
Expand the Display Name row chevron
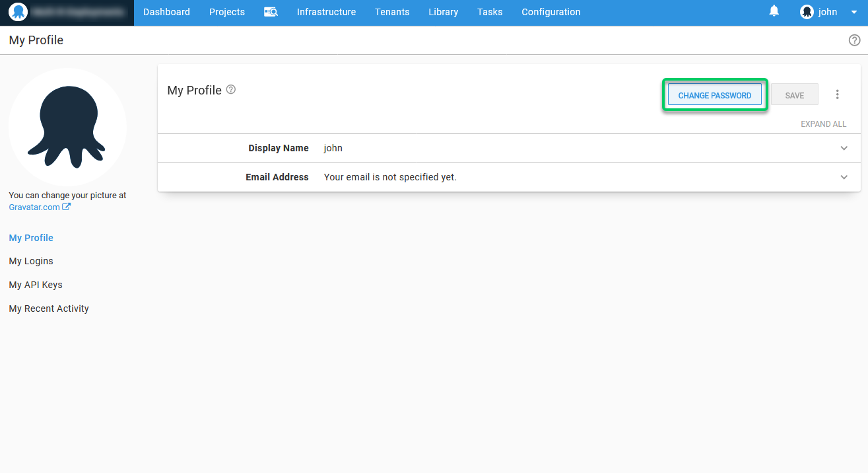click(844, 149)
